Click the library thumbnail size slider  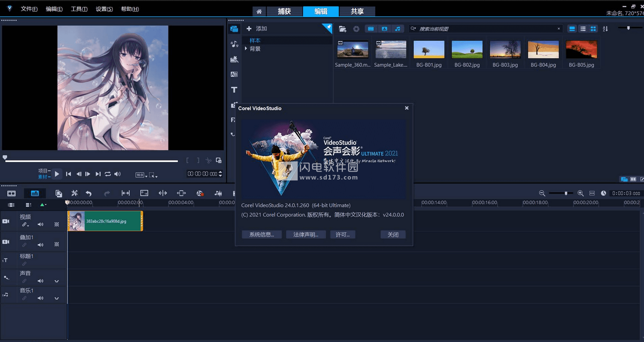click(628, 28)
